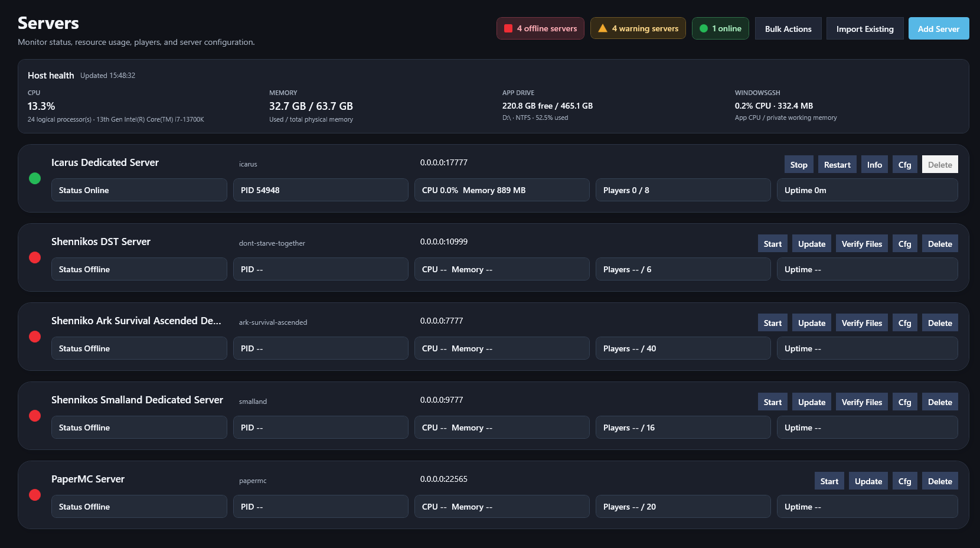This screenshot has width=980, height=548.
Task: Click the red offline servers square icon
Action: pos(508,28)
